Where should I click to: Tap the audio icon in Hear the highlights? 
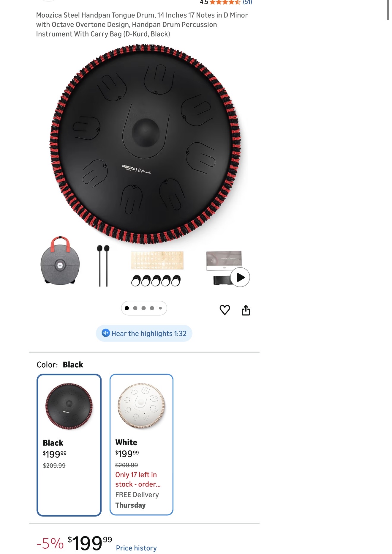106,333
